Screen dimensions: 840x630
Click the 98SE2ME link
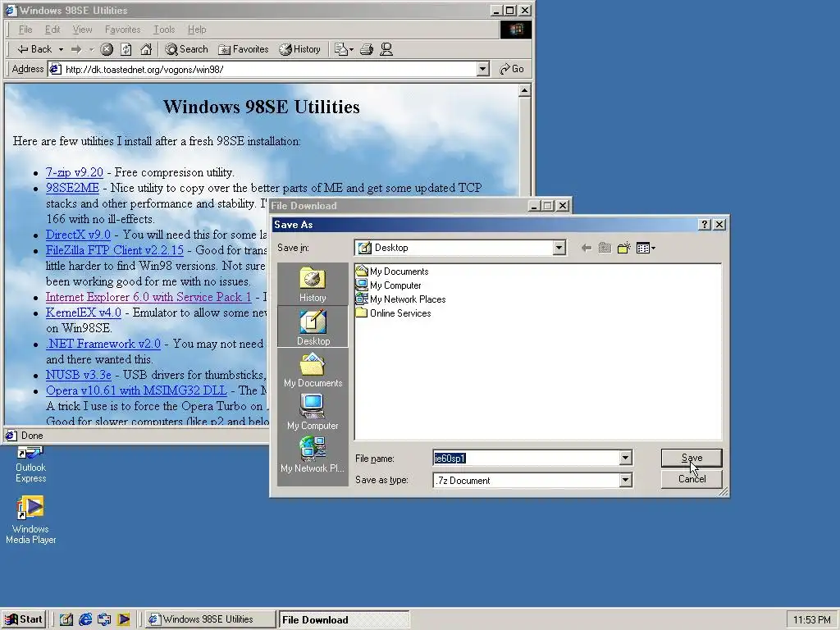tap(72, 188)
